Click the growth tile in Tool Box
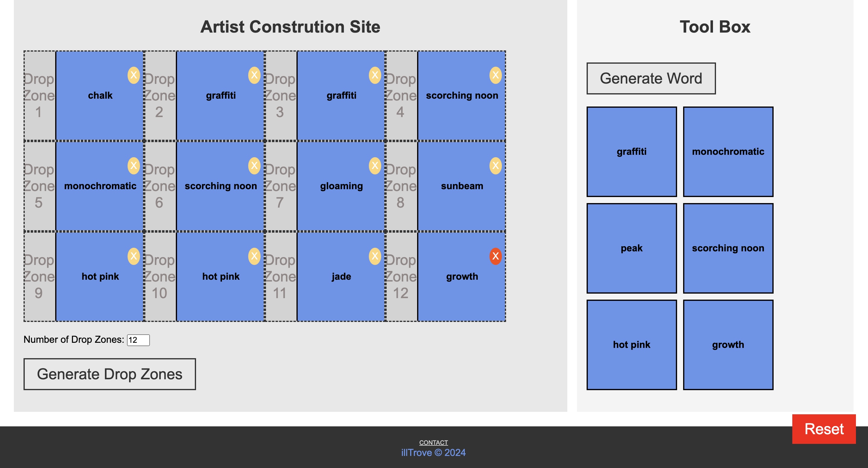The image size is (868, 468). [x=728, y=345]
